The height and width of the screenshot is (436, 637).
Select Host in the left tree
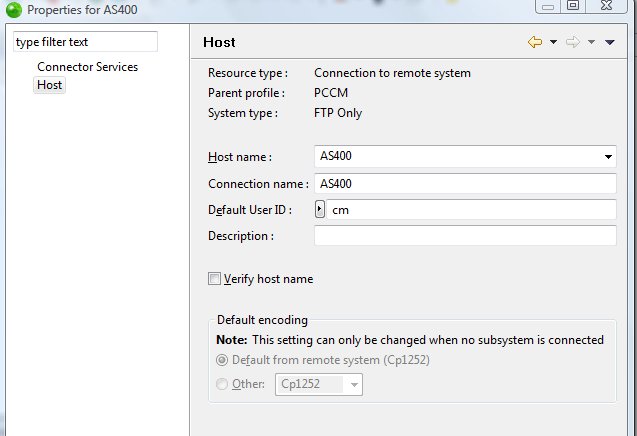[49, 85]
